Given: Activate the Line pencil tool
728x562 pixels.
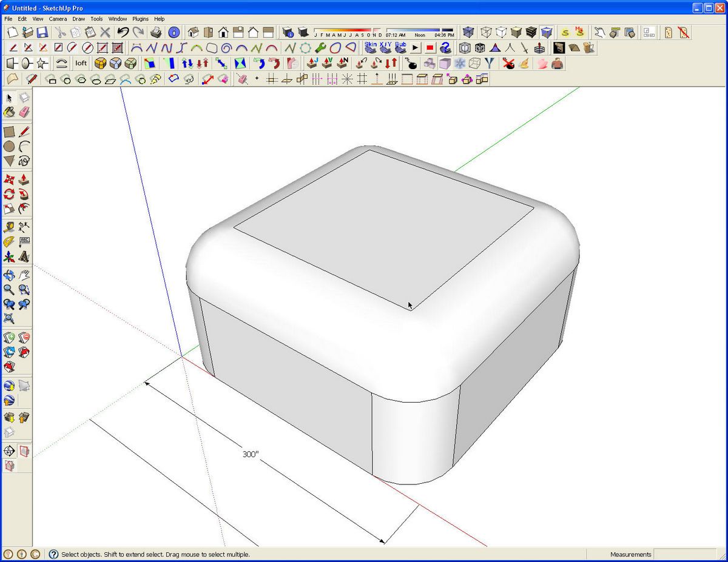Looking at the screenshot, I should point(24,132).
